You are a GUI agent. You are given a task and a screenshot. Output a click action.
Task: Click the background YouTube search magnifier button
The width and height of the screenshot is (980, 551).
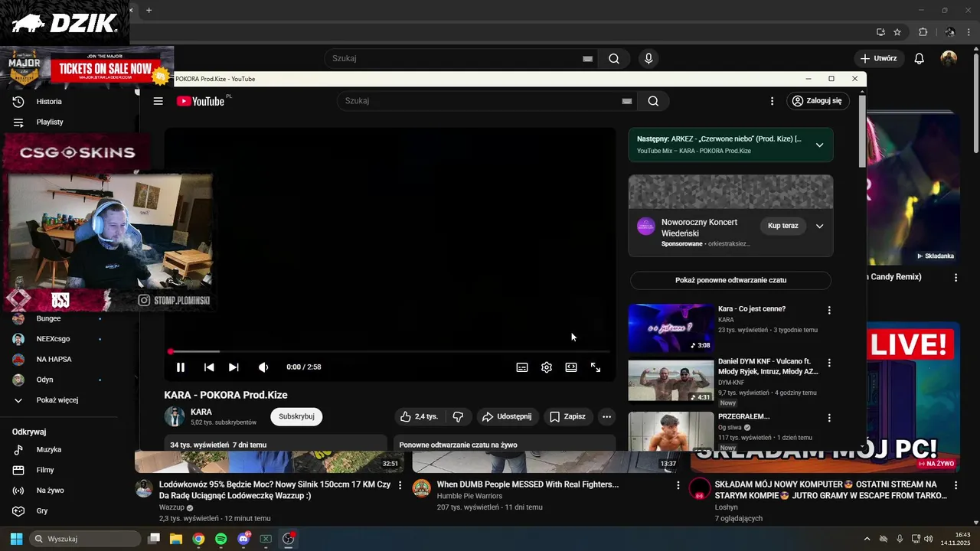[614, 58]
